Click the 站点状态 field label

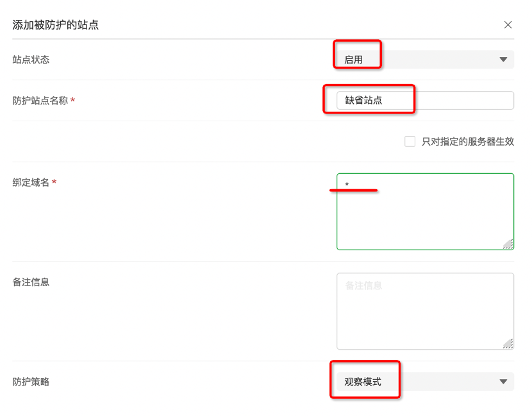[31, 60]
